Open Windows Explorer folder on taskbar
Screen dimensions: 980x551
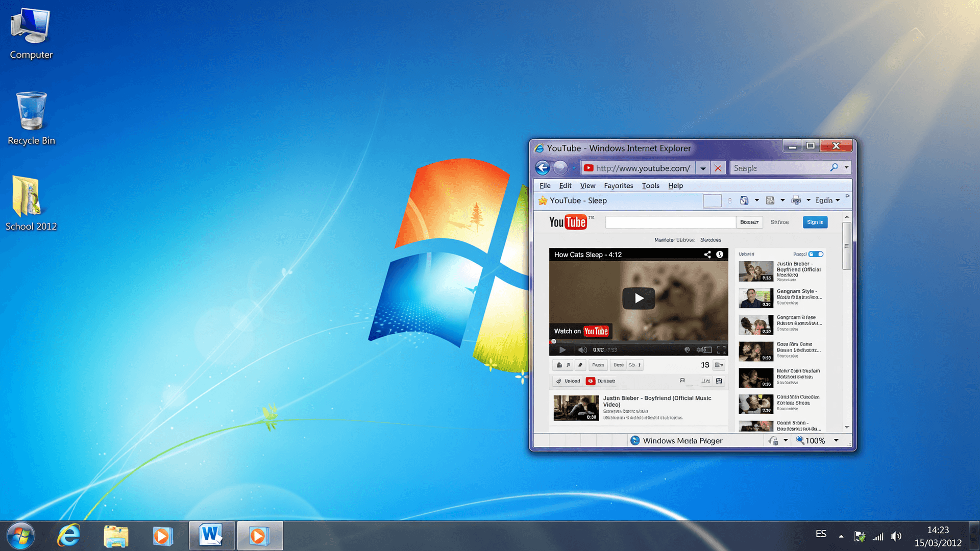click(116, 536)
